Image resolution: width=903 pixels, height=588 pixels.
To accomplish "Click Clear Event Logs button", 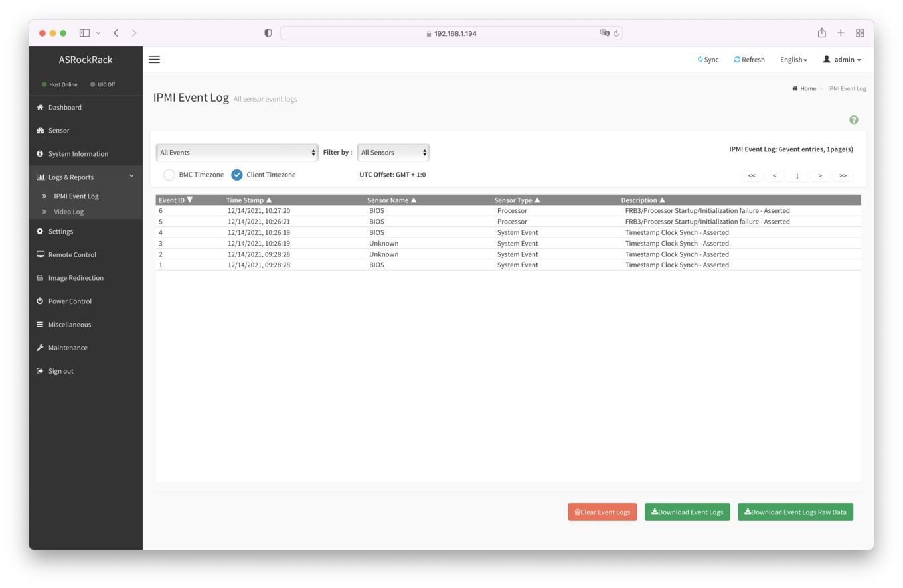I will [x=602, y=512].
